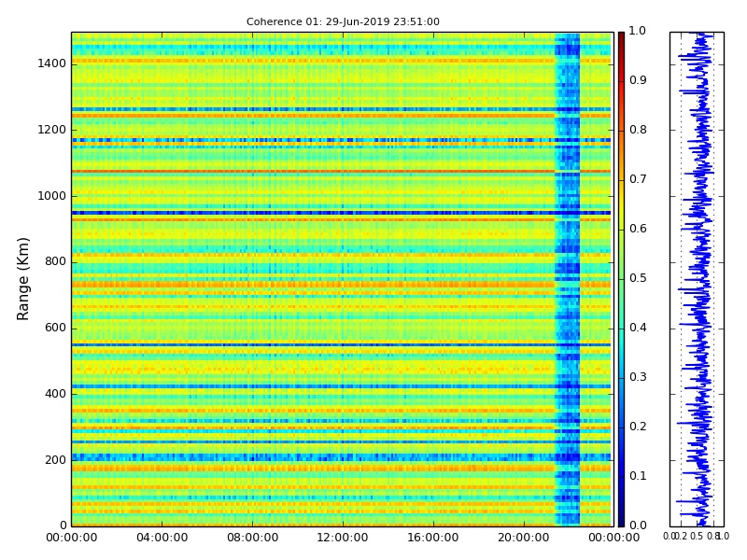Click the green middle of the colorbar

(621, 279)
